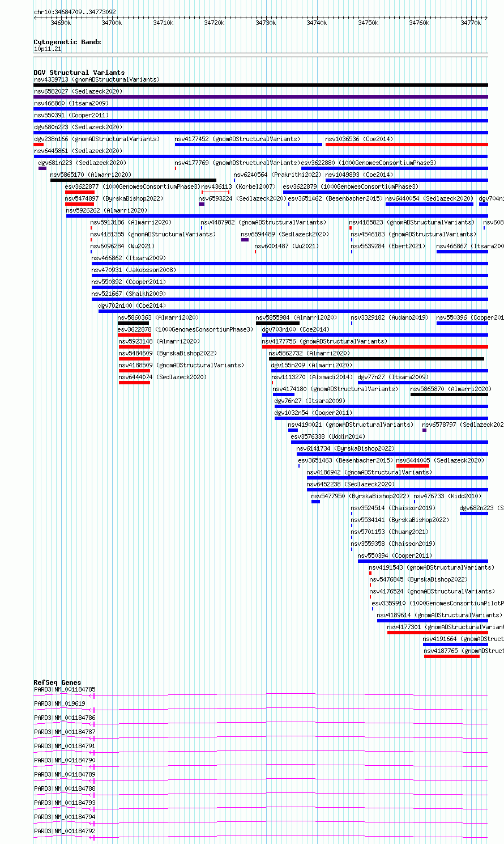
Task: Click variant nsv5865170 Almarri2020
Action: tap(91, 175)
